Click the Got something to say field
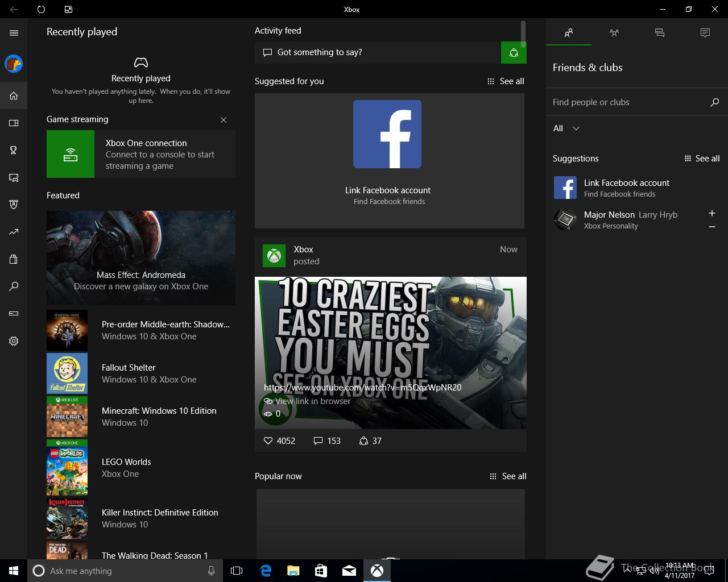Image resolution: width=728 pixels, height=582 pixels. [377, 52]
